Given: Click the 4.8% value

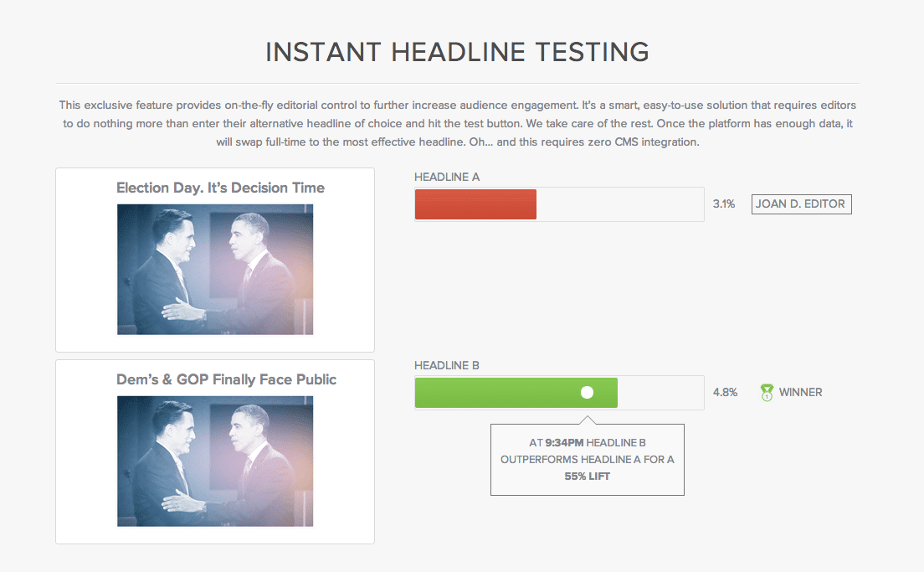Looking at the screenshot, I should point(725,393).
